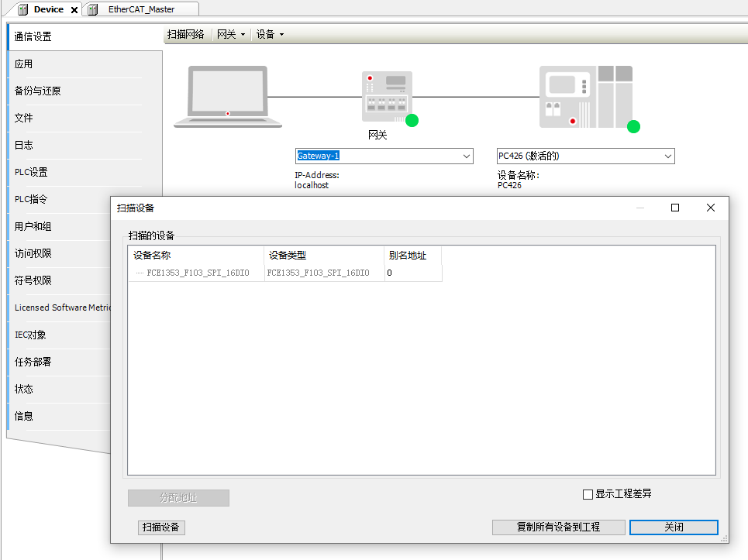This screenshot has height=560, width=748.
Task: Click the Device tab icon
Action: [x=23, y=9]
